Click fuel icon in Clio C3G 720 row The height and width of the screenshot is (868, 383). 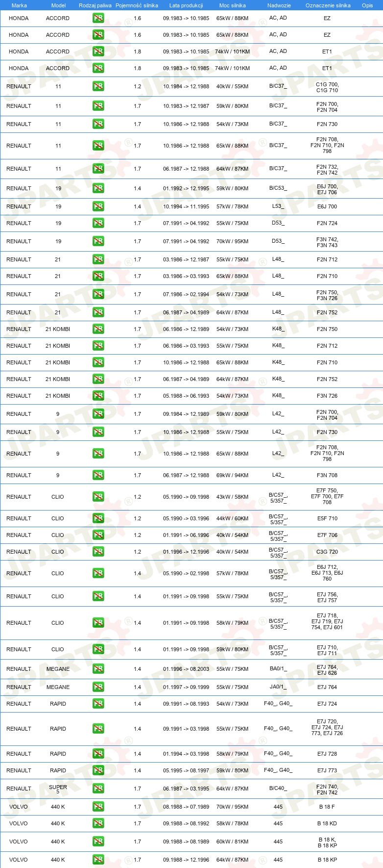98,552
